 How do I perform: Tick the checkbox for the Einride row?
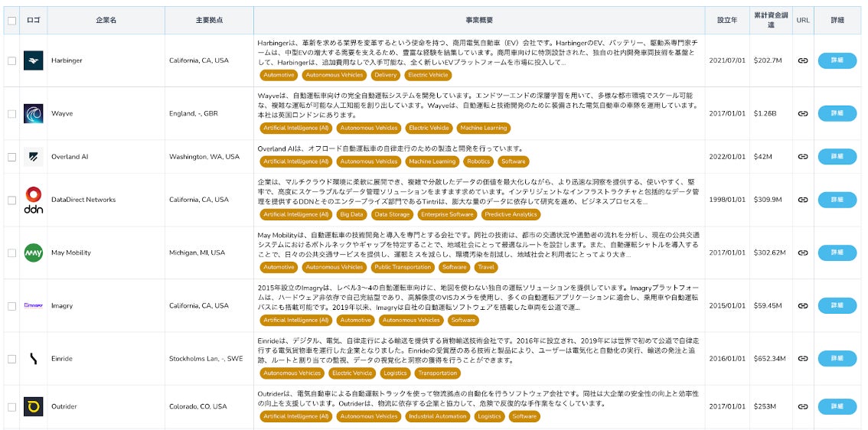11,359
